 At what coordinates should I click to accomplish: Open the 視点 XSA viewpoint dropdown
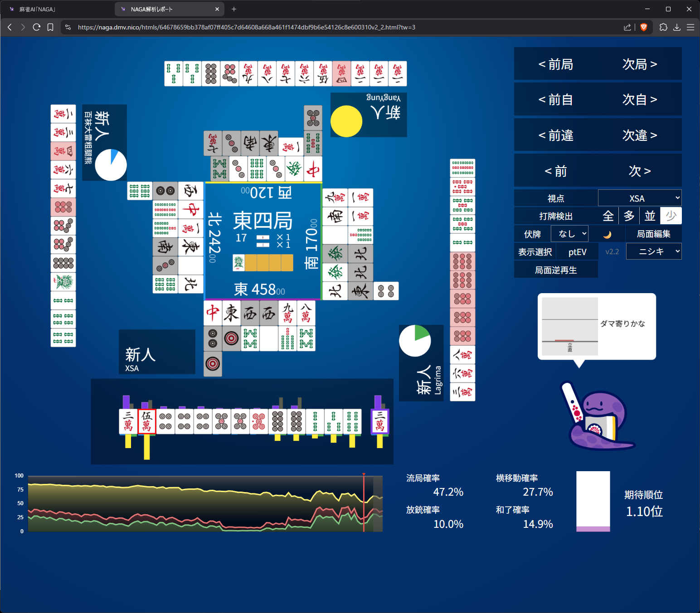click(x=639, y=198)
